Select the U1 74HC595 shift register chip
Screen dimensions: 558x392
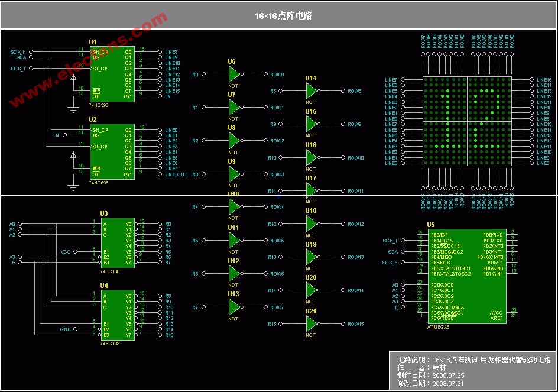tap(112, 74)
